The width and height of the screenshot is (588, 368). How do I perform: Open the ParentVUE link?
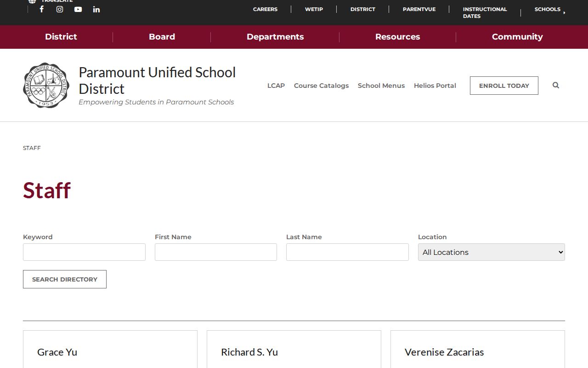pos(419,9)
